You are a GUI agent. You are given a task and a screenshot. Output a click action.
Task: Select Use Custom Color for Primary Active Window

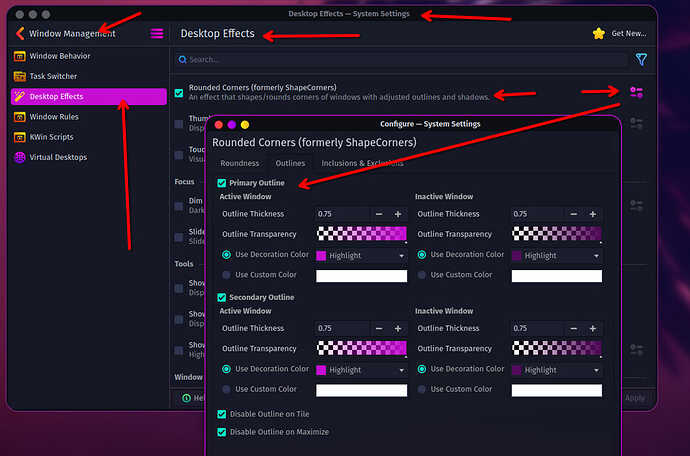tap(226, 275)
